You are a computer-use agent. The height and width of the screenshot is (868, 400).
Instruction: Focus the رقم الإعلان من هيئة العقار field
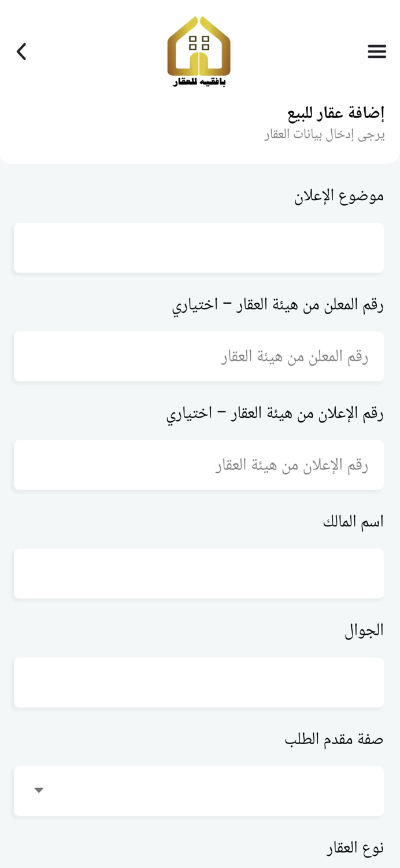coord(199,465)
